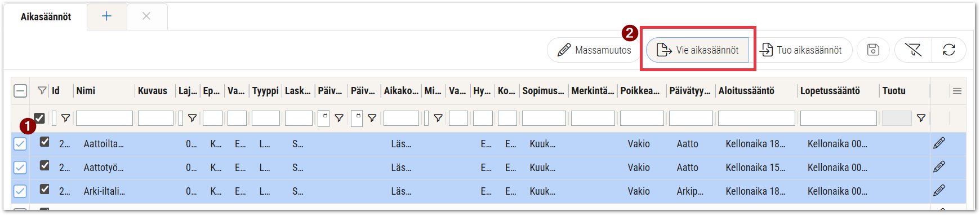Click Kellonaika 00… in the Aattoilta… row
Screen dimensions: 980x215
838,144
